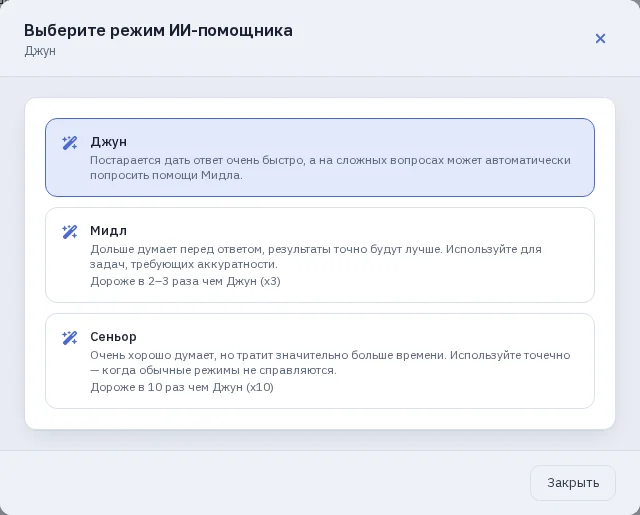Click the description starting Дольше думает перед ответом
640x515 pixels.
[316, 257]
